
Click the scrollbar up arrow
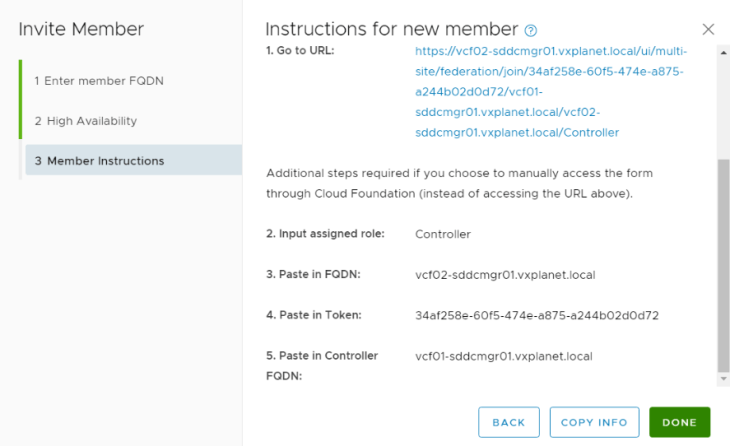pyautogui.click(x=723, y=53)
